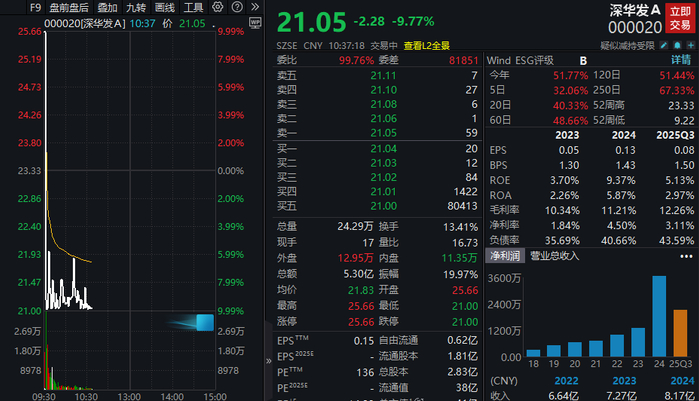Open the 画线 drawing tools menu

point(165,6)
